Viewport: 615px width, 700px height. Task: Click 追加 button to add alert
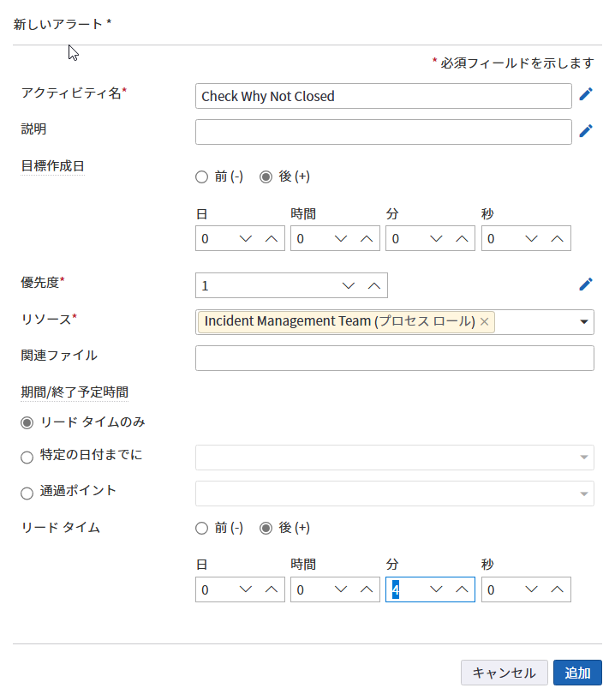pyautogui.click(x=577, y=673)
